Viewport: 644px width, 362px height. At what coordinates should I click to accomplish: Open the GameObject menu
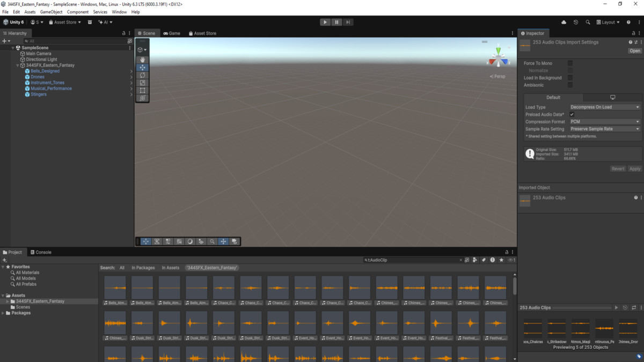point(51,12)
